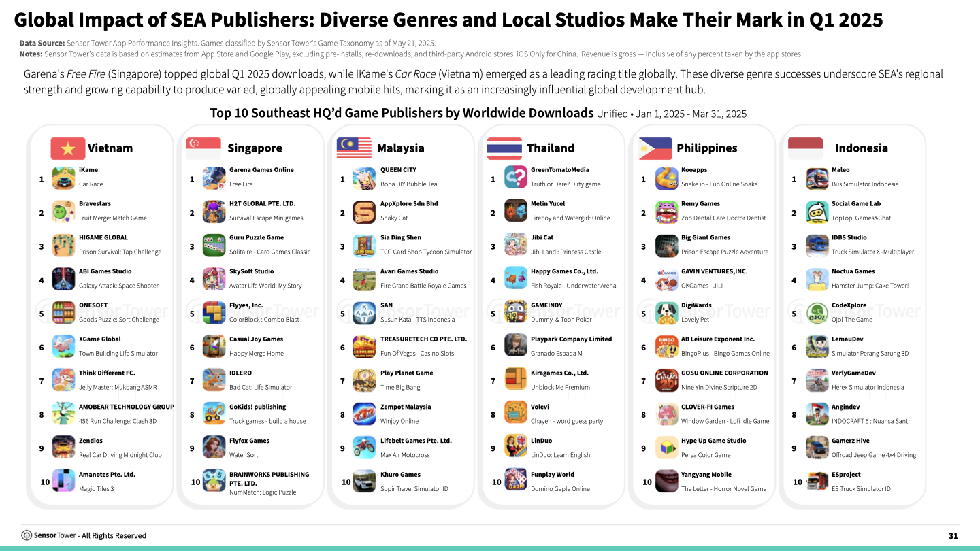
Task: Click the "Playpark Company Limited" publisher name
Action: pos(572,339)
